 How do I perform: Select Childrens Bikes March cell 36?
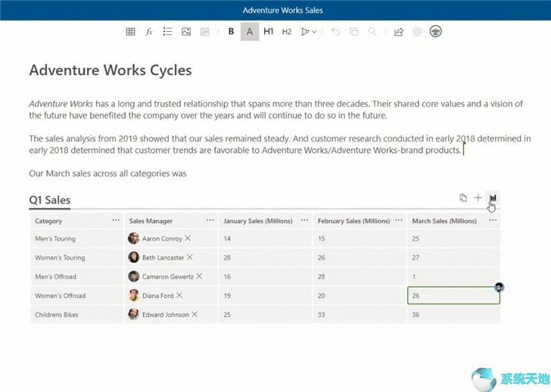click(x=453, y=314)
